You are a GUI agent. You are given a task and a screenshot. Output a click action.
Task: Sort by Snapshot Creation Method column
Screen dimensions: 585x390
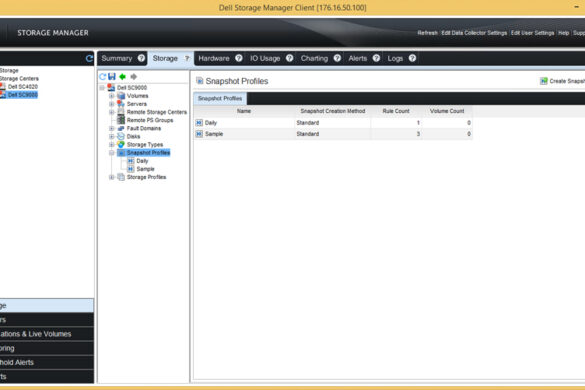[332, 111]
